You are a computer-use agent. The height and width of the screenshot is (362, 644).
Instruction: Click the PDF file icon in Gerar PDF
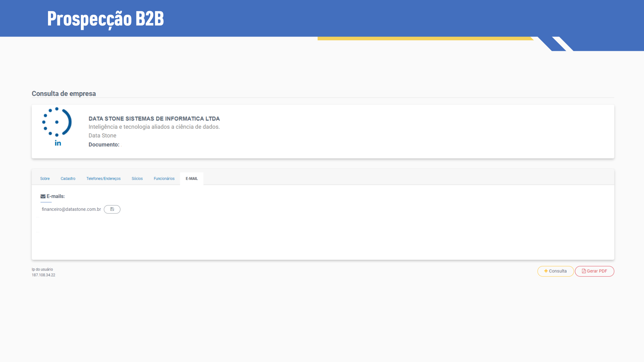coord(584,271)
